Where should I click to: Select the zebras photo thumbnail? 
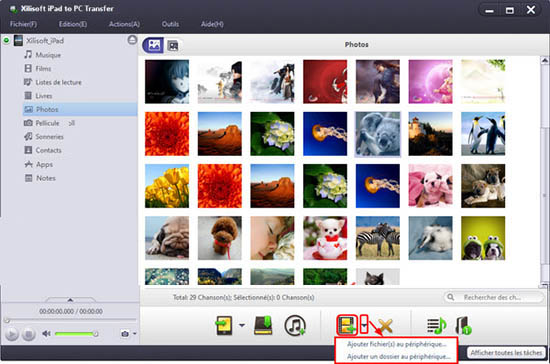378,238
